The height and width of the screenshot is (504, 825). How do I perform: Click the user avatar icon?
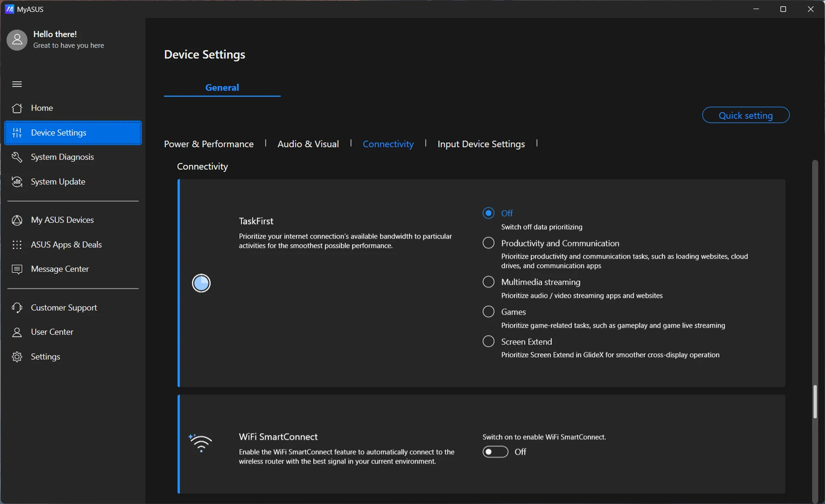(17, 40)
